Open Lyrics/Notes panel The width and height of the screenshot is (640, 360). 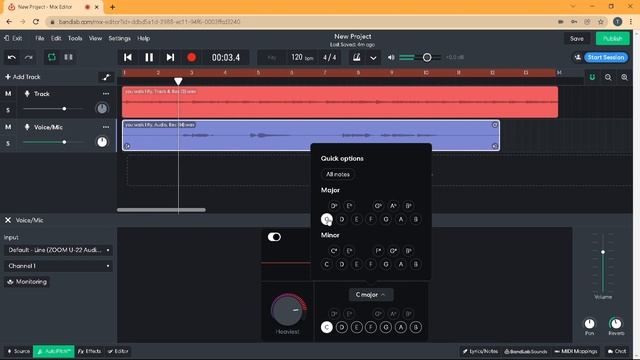click(x=480, y=351)
